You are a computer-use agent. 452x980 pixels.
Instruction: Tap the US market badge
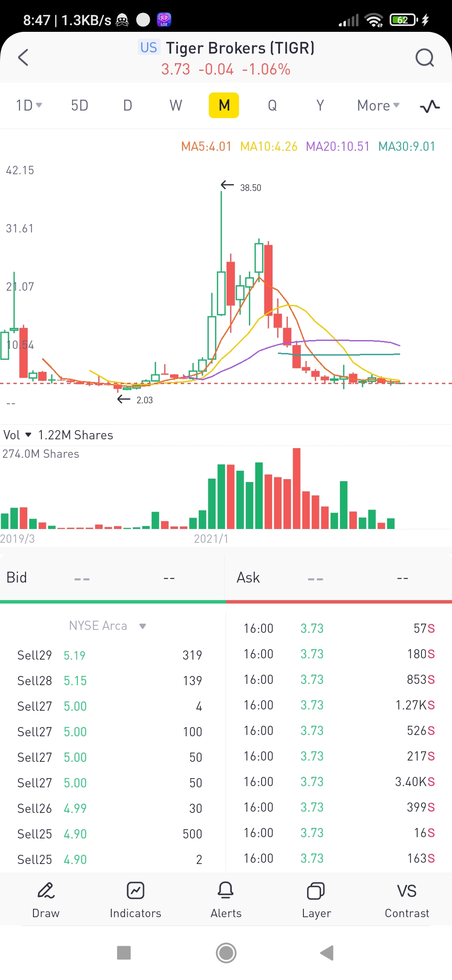[149, 48]
